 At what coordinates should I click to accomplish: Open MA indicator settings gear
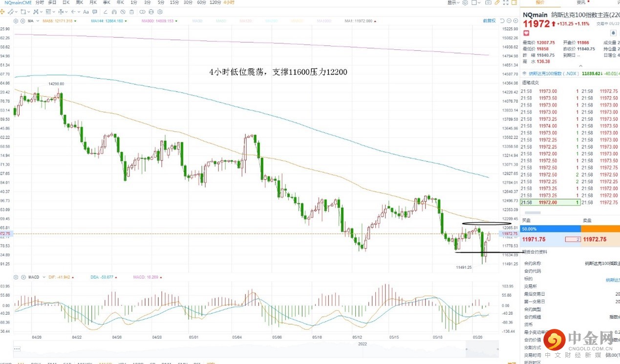tap(16, 21)
